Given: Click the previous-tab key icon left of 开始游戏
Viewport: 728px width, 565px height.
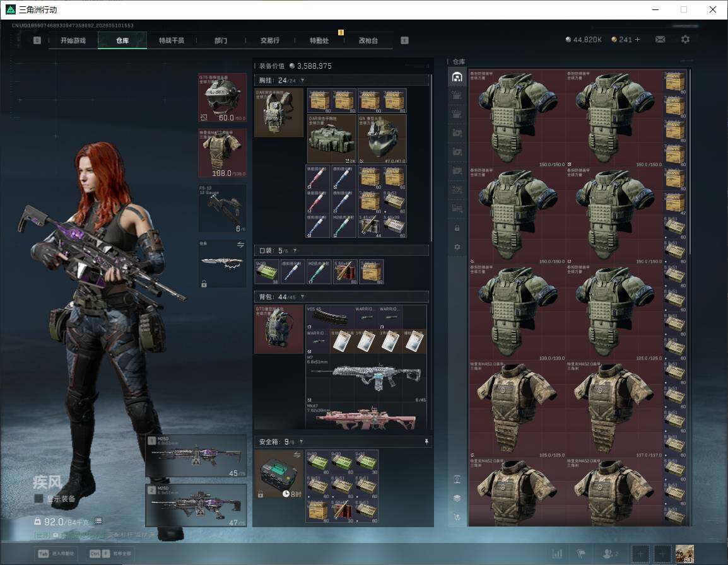Looking at the screenshot, I should [x=37, y=40].
